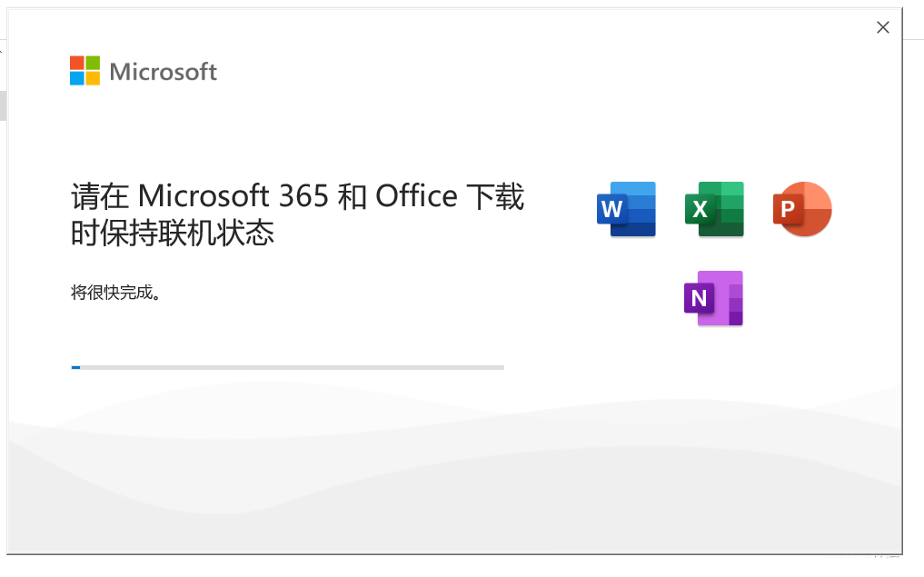Viewport: 924px width, 577px height.
Task: Click the Excel application icon
Action: 714,209
